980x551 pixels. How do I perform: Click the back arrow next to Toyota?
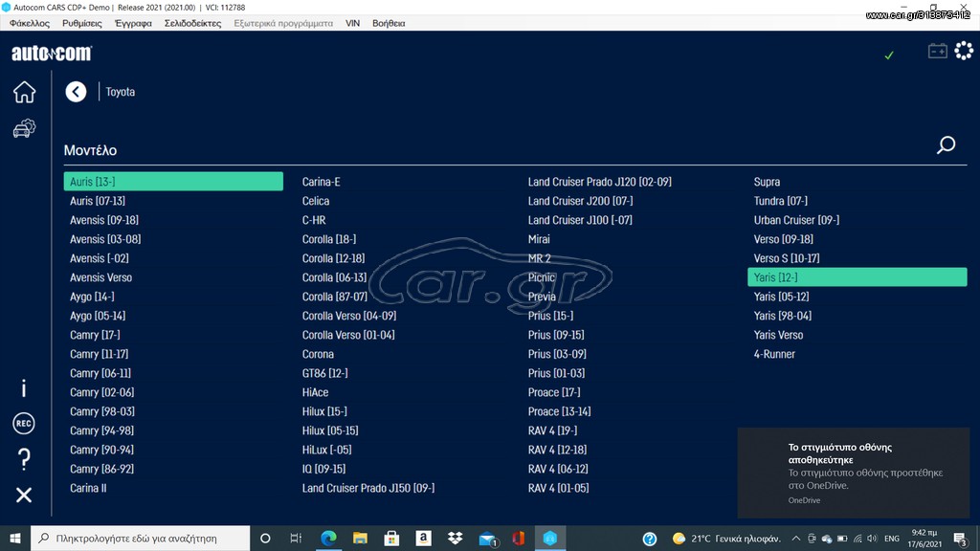[76, 92]
